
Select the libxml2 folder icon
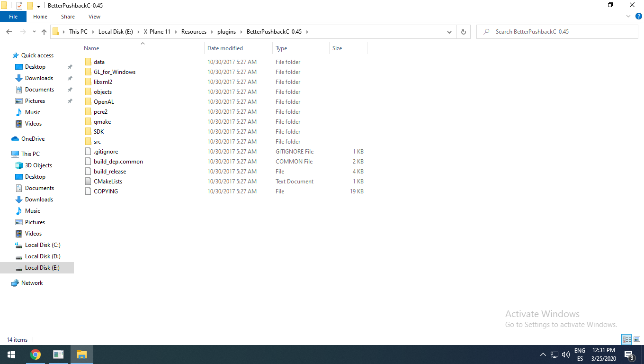point(88,82)
